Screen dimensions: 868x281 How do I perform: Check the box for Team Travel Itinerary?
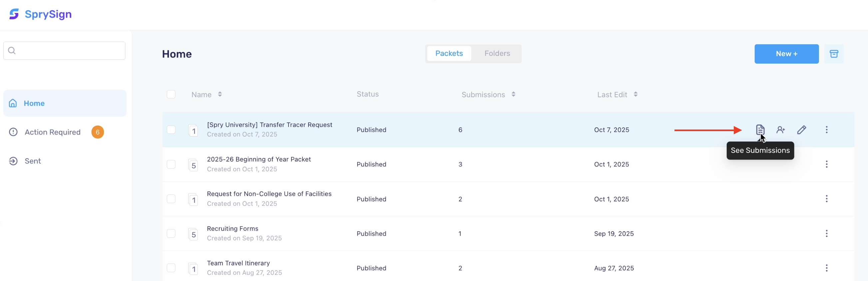click(x=171, y=268)
